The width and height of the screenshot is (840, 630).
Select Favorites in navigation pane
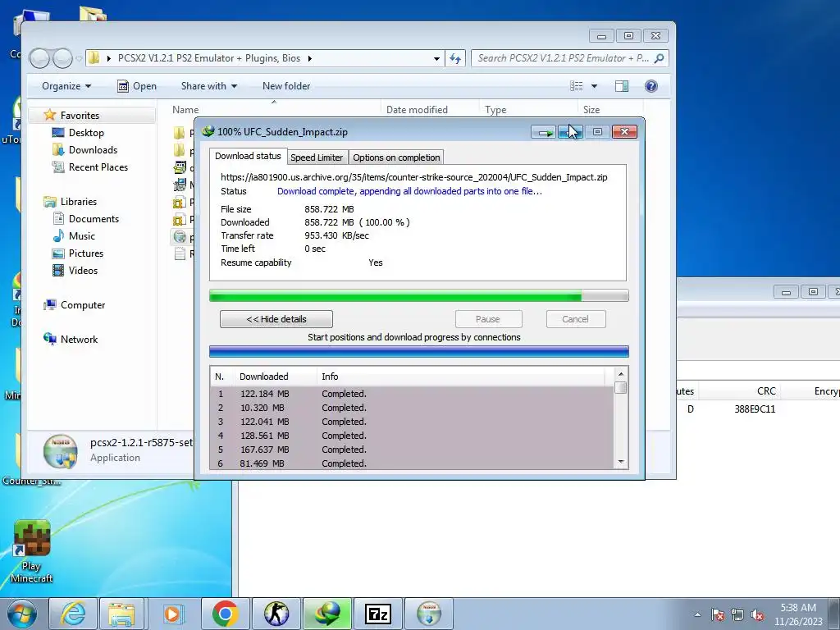pyautogui.click(x=80, y=115)
